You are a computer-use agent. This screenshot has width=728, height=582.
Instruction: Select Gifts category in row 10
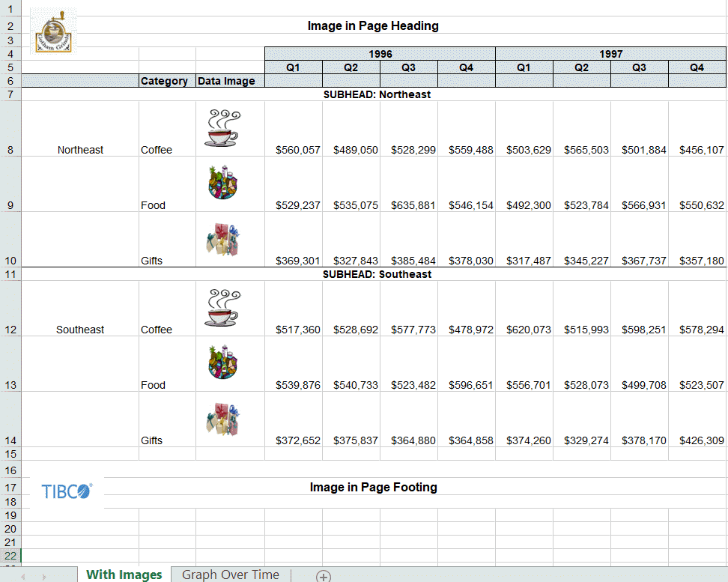[x=167, y=239]
